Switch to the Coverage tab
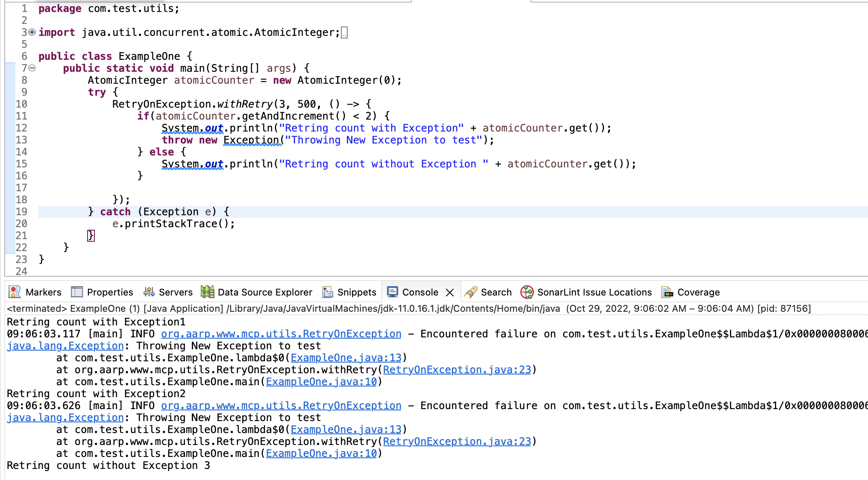Viewport: 868px width, 480px height. tap(690, 292)
